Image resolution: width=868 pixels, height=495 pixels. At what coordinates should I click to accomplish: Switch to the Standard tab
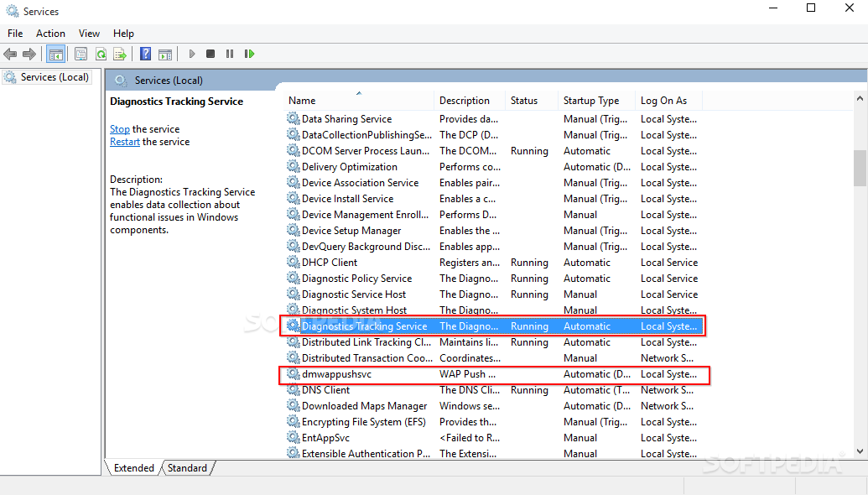tap(187, 468)
